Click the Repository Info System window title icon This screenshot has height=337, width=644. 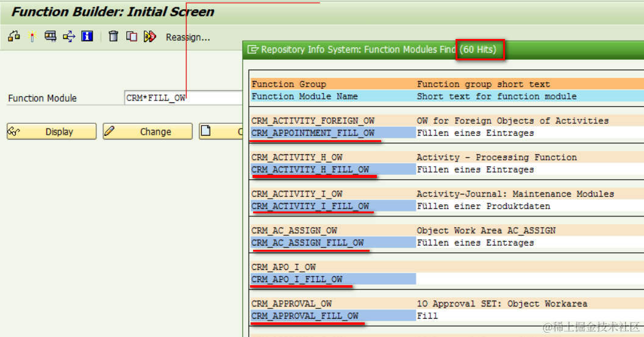252,50
